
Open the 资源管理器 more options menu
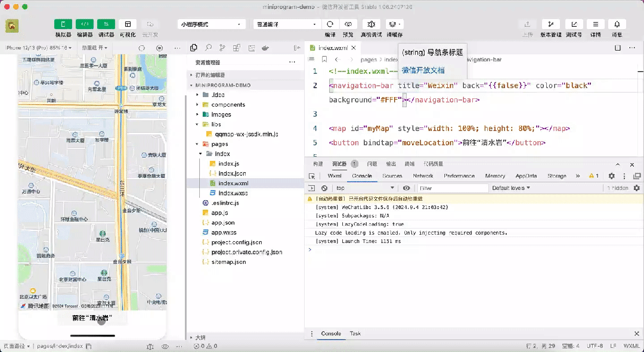(x=292, y=63)
